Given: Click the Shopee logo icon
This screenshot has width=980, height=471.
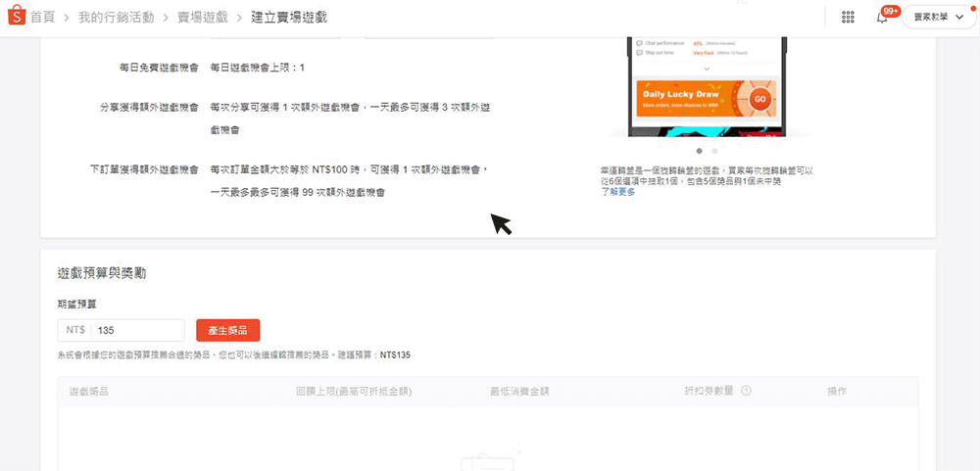Looking at the screenshot, I should [15, 17].
